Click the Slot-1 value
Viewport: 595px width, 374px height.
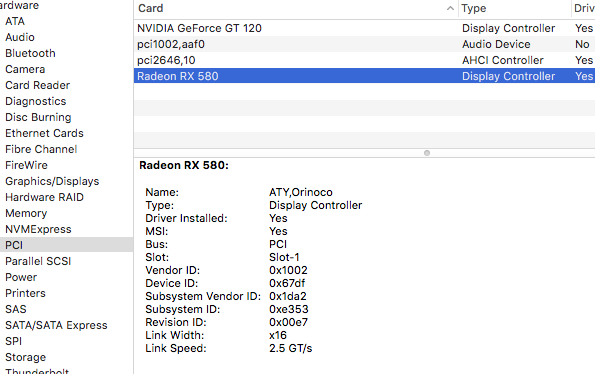284,257
